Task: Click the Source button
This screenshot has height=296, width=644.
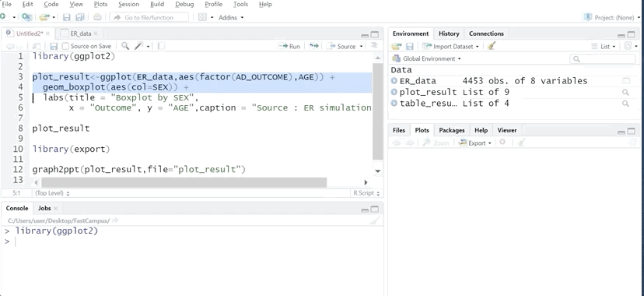Action: (341, 47)
